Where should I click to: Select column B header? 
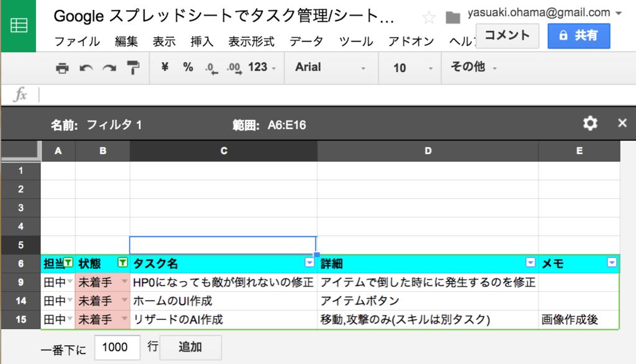pos(102,151)
